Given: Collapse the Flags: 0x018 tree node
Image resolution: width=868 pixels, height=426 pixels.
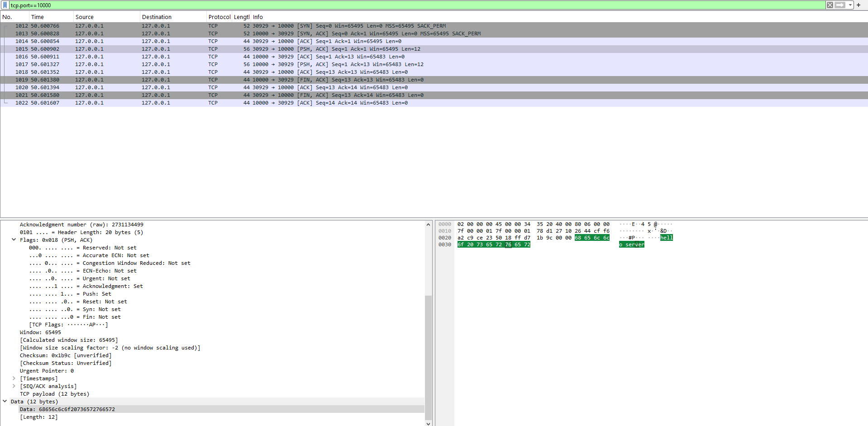Looking at the screenshot, I should (14, 240).
